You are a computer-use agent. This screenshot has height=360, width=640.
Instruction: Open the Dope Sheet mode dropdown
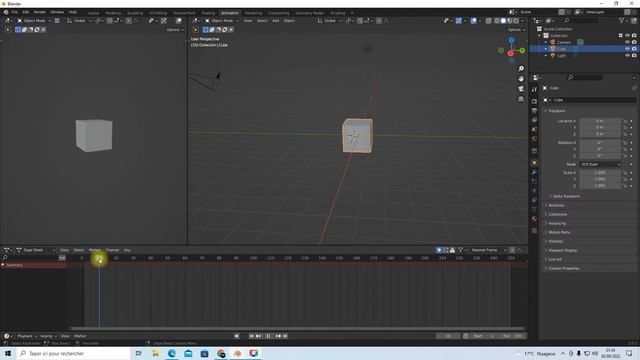35,250
